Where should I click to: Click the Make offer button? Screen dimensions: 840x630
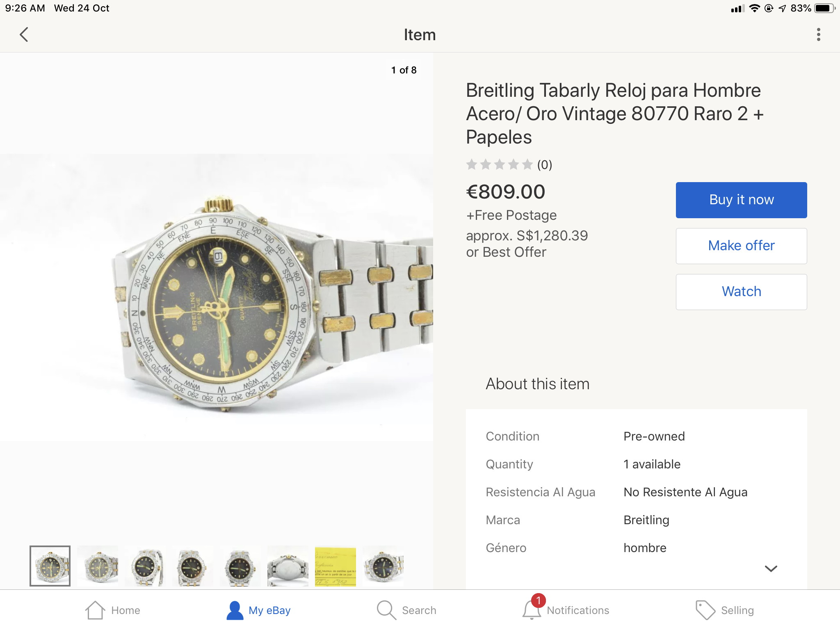coord(741,246)
